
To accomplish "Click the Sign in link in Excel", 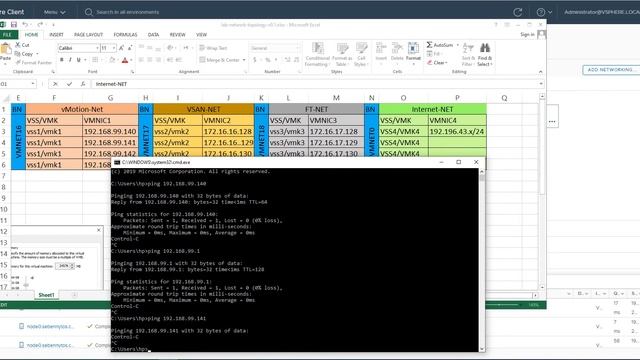I will pos(527,35).
